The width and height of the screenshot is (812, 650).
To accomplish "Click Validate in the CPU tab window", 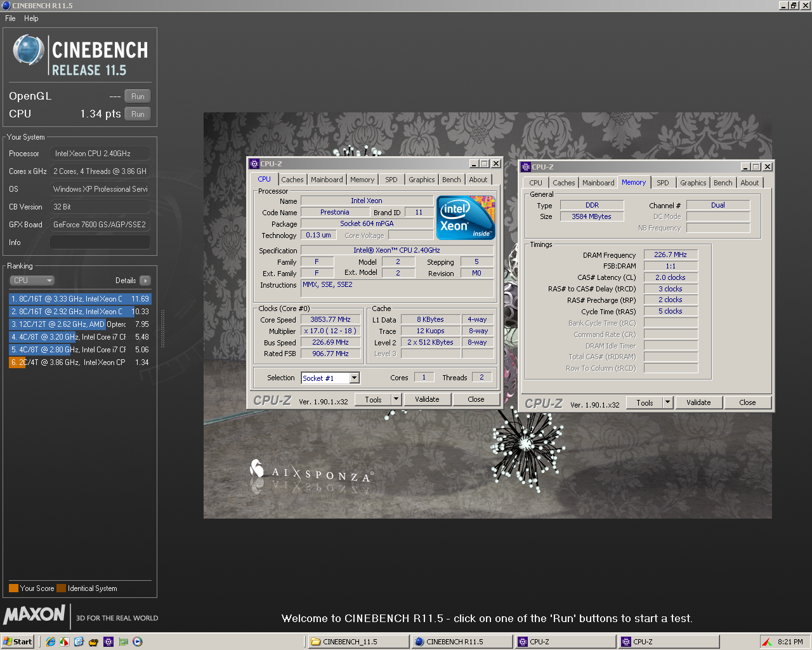I will 427,399.
